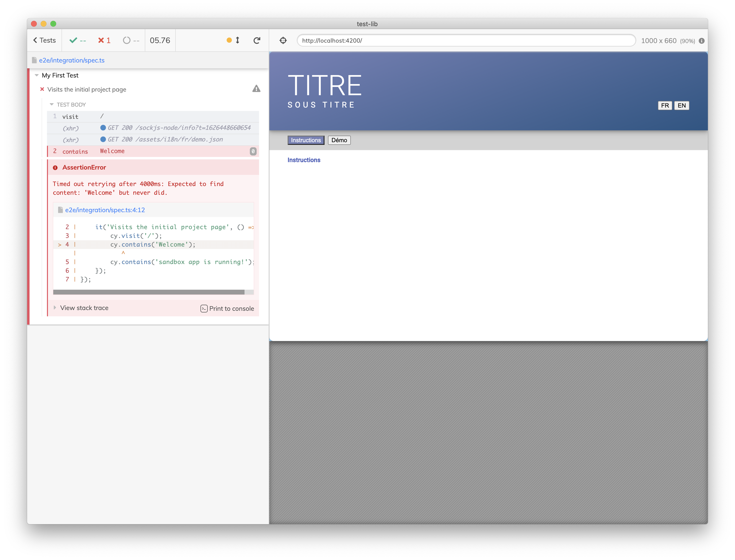Click the restart tests icon
Screen dimensions: 735x560
(257, 40)
